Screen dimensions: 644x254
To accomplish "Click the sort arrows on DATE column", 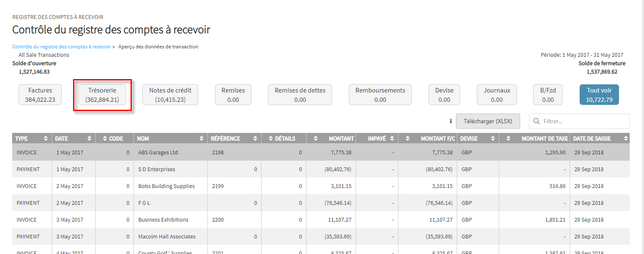I will pos(89,139).
